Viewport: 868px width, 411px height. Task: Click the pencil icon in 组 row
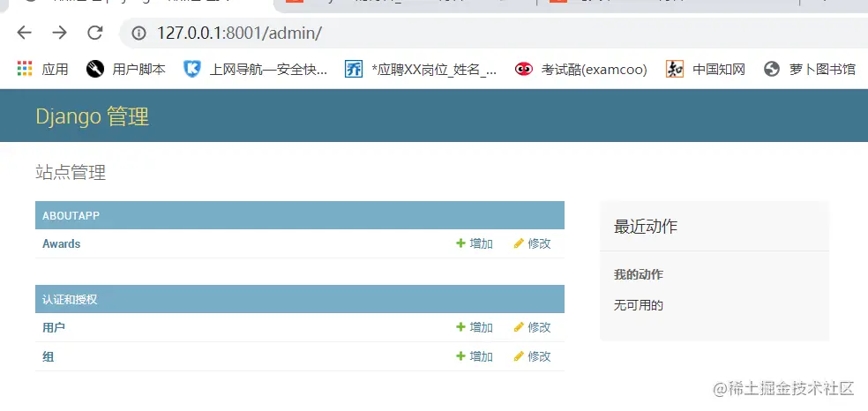519,356
